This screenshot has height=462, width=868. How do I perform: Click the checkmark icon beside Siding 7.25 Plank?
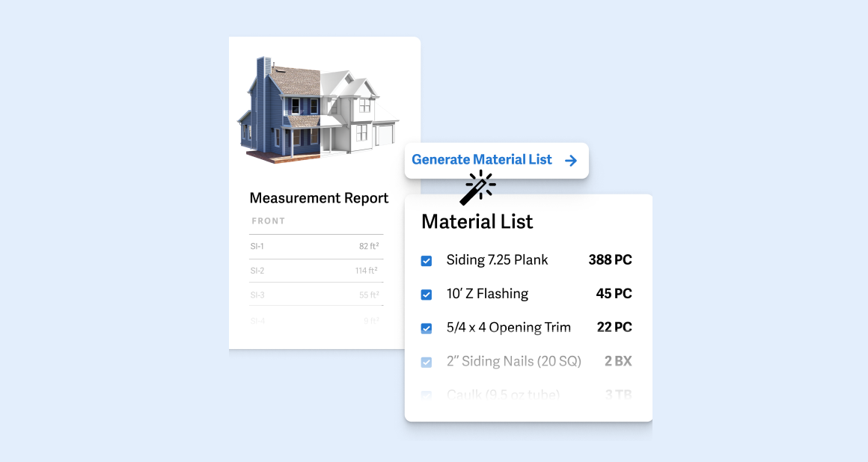[x=427, y=260]
